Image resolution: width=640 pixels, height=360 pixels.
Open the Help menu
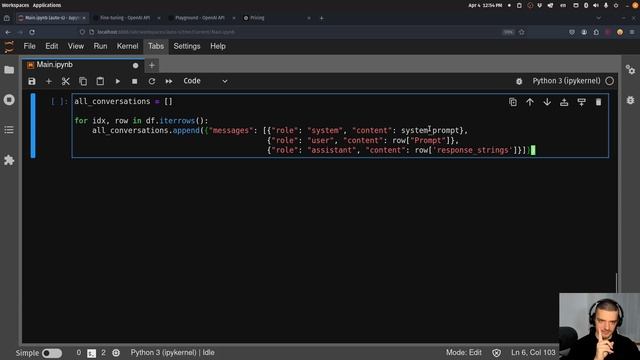point(218,46)
